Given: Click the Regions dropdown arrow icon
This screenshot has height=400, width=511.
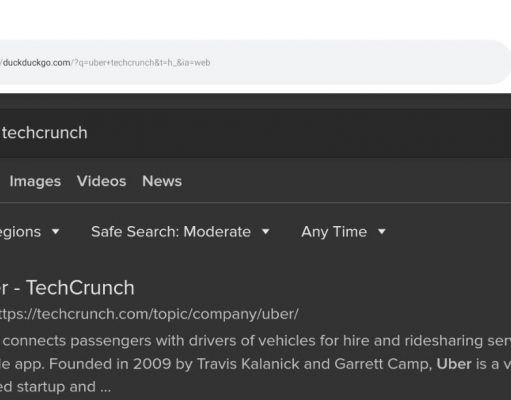Looking at the screenshot, I should coord(55,231).
